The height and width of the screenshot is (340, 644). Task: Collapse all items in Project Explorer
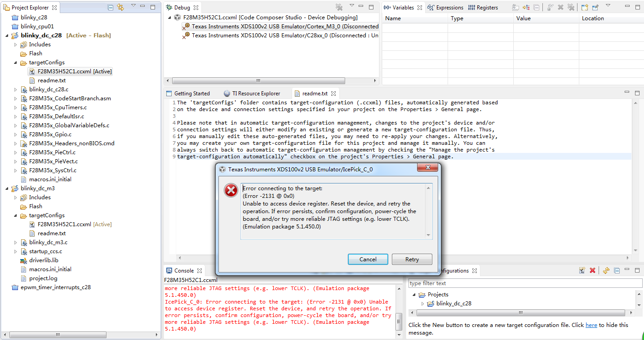tap(111, 7)
